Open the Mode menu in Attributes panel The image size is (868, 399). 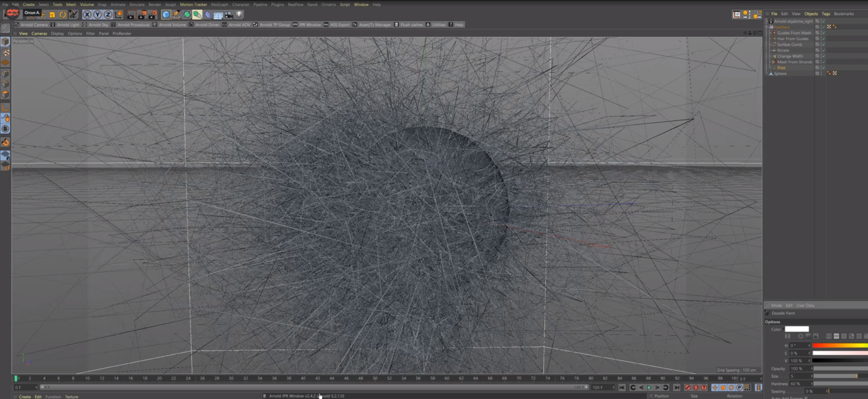tap(776, 305)
